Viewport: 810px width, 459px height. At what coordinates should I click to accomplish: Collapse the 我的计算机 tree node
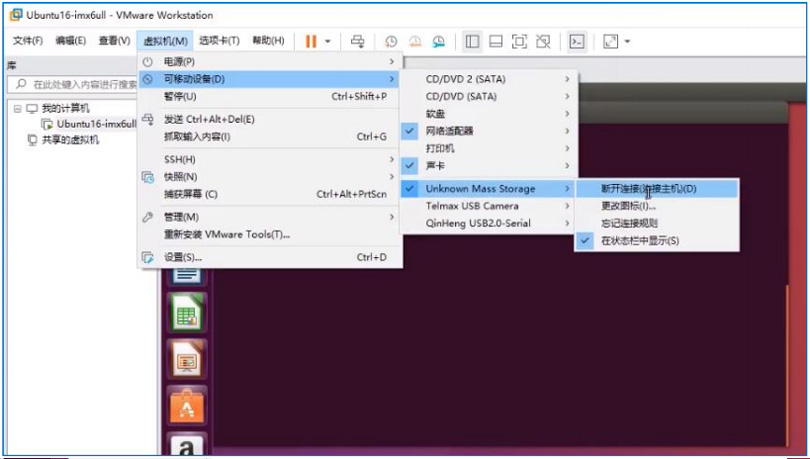point(18,109)
